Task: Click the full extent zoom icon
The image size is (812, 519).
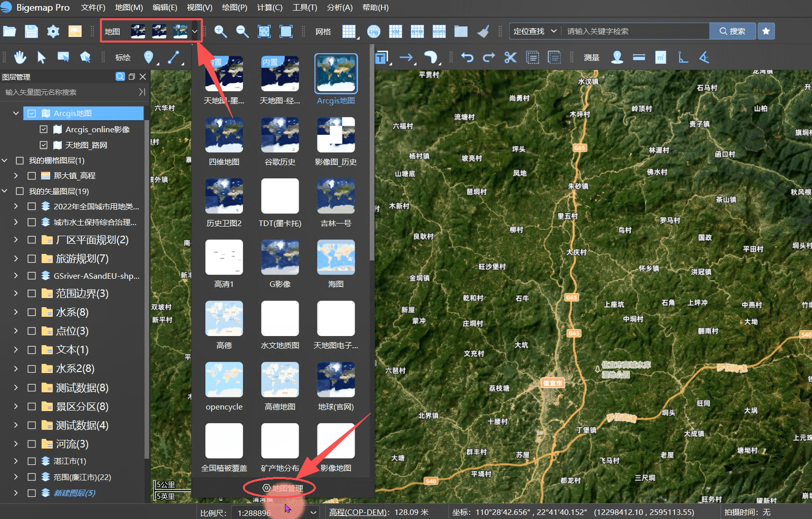Action: pos(286,31)
